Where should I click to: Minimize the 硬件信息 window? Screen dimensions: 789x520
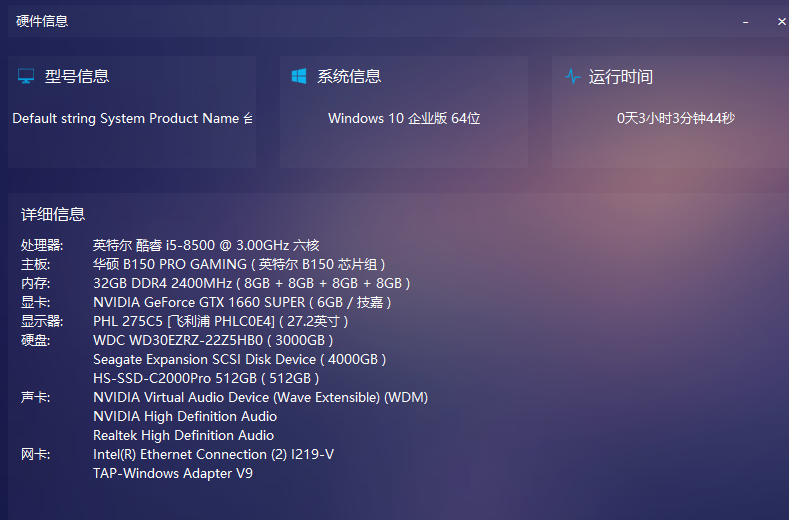click(745, 22)
